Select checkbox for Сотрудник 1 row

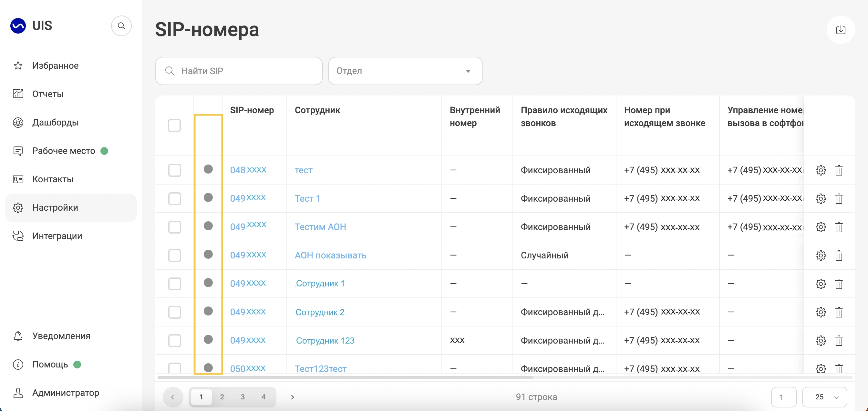(174, 284)
